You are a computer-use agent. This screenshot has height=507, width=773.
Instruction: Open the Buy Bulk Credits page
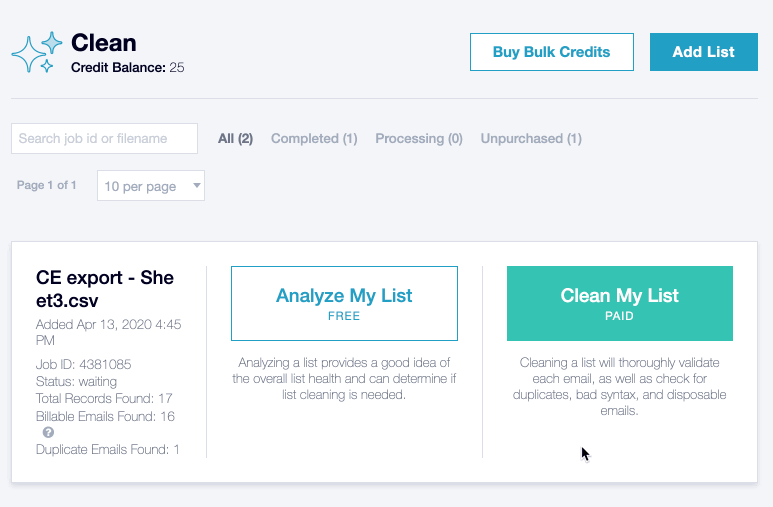(x=551, y=52)
